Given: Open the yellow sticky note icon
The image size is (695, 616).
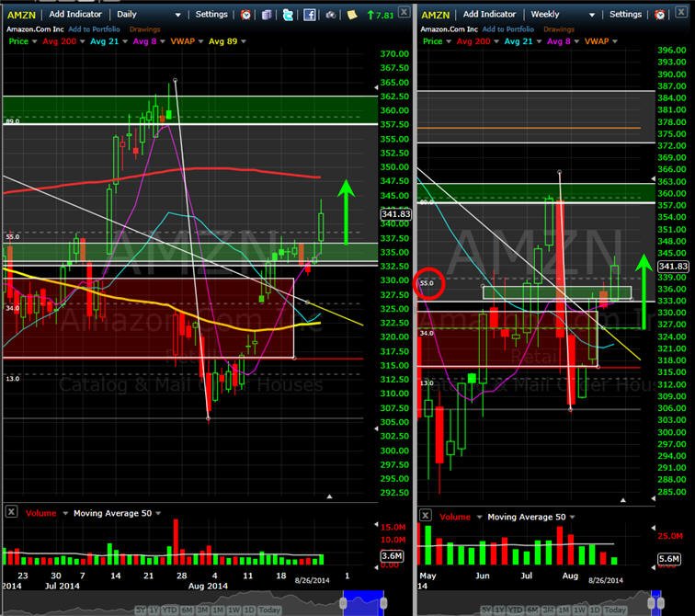Looking at the screenshot, I should 352,15.
